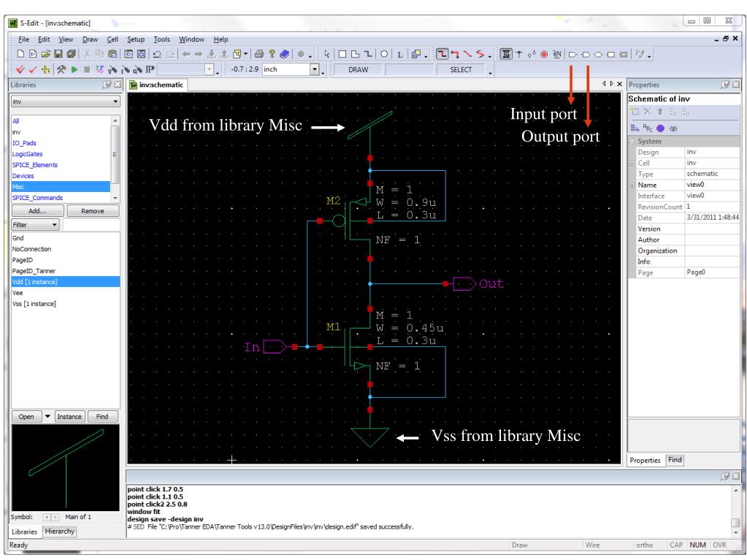Click the Output port tool icon
Image resolution: width=747 pixels, height=560 pixels.
(x=584, y=54)
